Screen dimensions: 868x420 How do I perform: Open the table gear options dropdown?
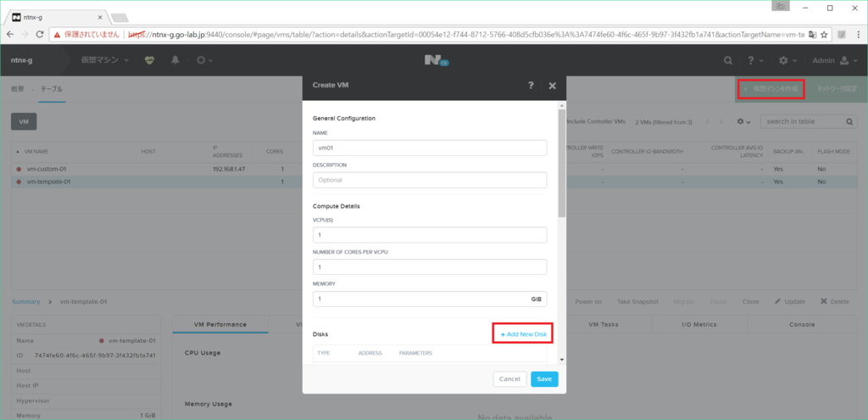(x=743, y=121)
